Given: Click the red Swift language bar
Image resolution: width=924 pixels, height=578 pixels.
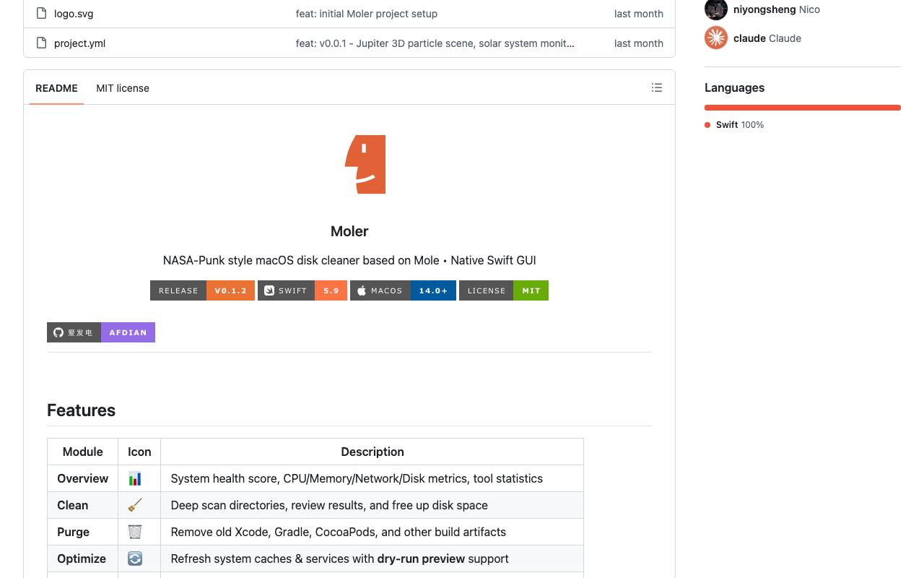Looking at the screenshot, I should pyautogui.click(x=803, y=108).
